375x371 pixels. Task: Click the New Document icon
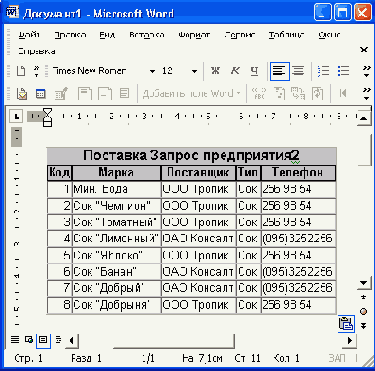21,71
